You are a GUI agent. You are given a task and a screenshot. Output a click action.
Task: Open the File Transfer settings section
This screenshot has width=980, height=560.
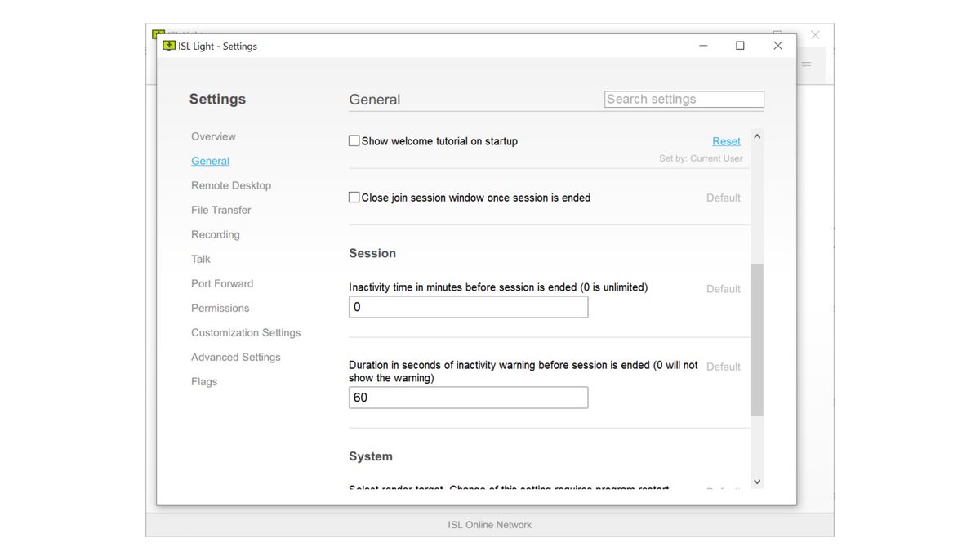click(x=220, y=210)
